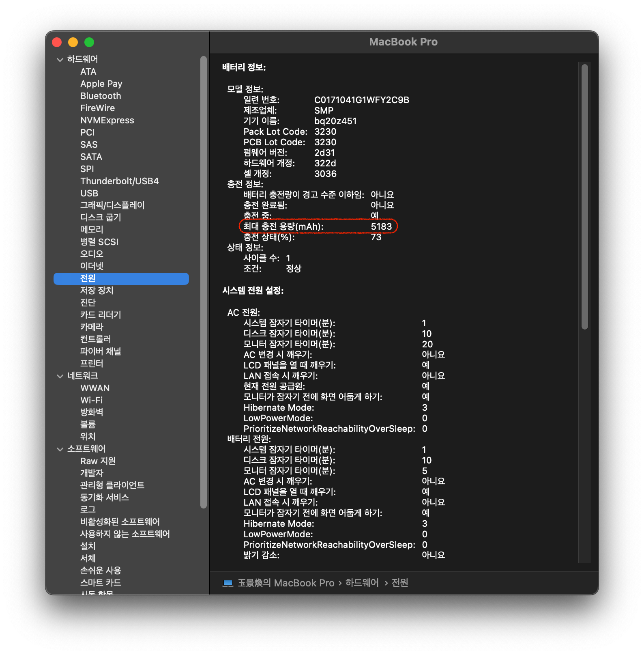Select 스마트 카드 item

pos(101,583)
